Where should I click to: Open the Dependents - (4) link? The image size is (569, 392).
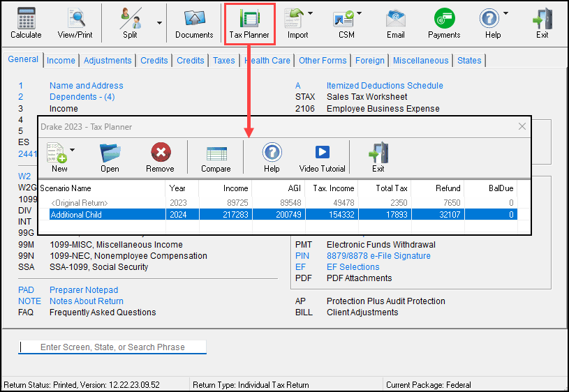pos(82,97)
